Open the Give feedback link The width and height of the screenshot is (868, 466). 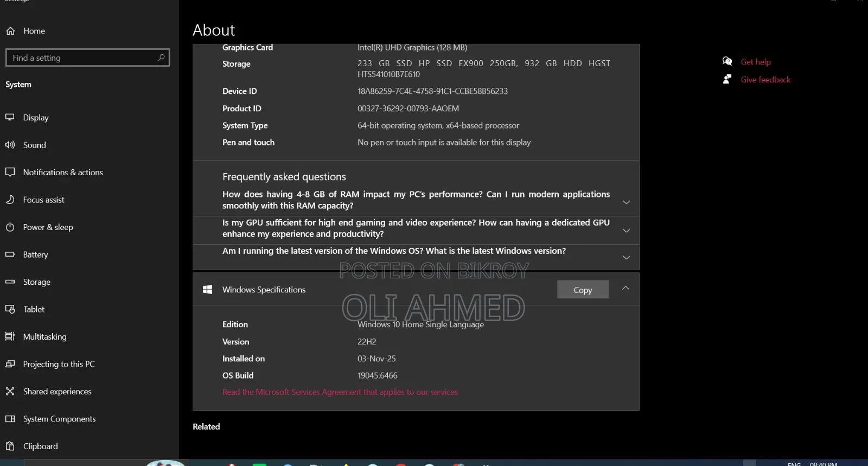pyautogui.click(x=765, y=80)
